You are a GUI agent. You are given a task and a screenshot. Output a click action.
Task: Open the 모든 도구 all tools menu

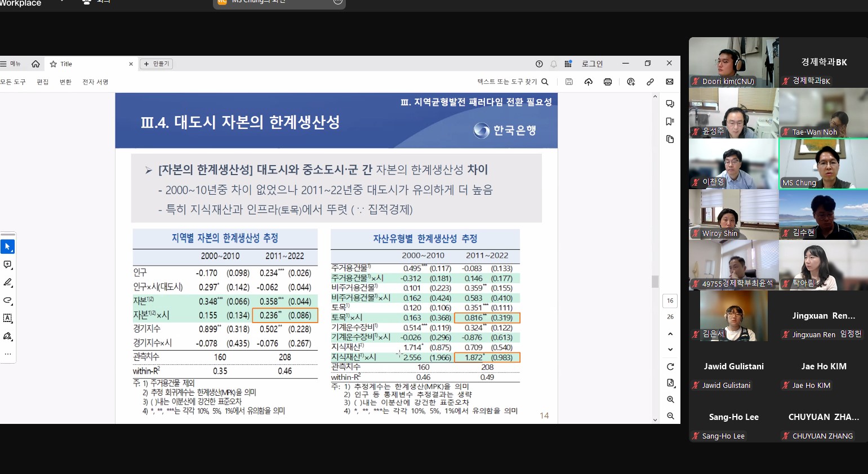[13, 82]
